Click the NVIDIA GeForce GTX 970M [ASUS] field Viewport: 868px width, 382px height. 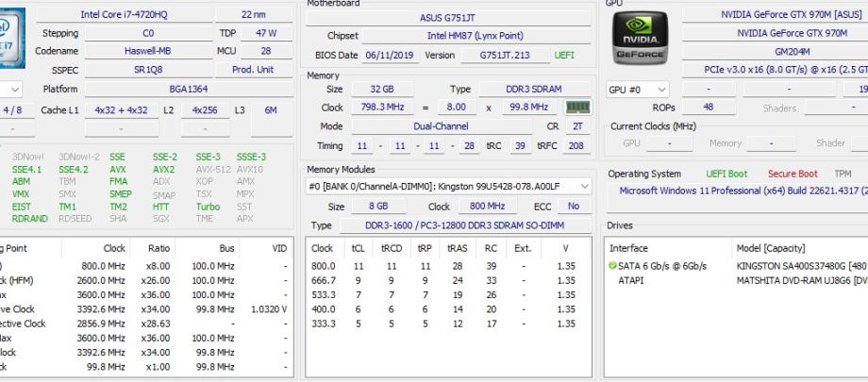pyautogui.click(x=775, y=14)
